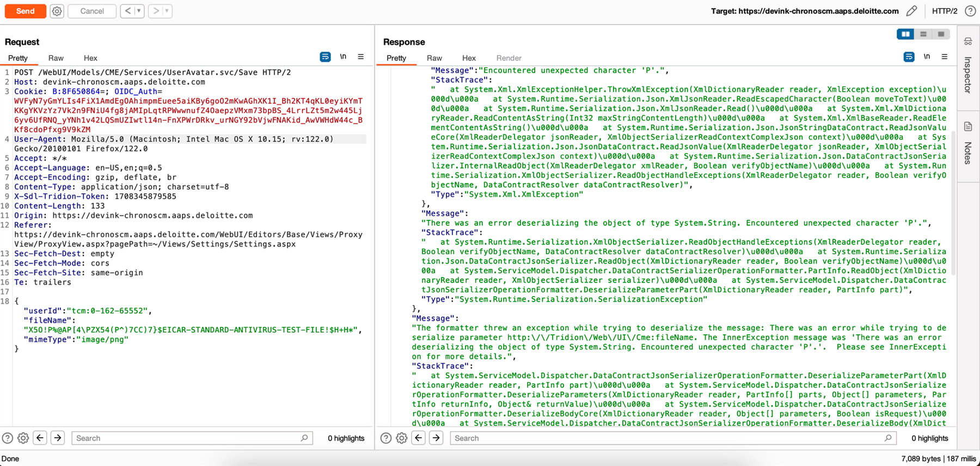Image resolution: width=980 pixels, height=466 pixels.
Task: Open help via top-right question icon
Action: [970, 11]
